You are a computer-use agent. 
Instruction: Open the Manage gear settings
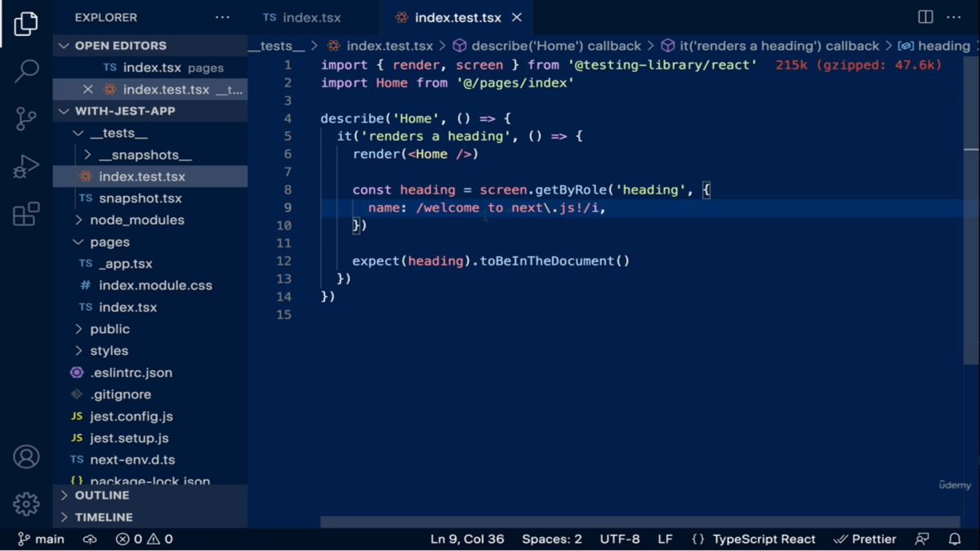click(x=26, y=504)
